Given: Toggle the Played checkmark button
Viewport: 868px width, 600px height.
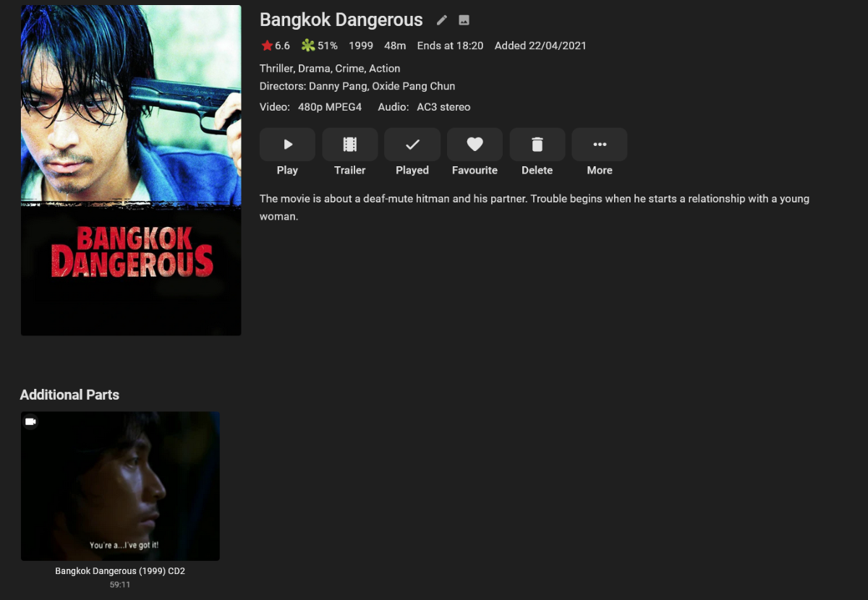Looking at the screenshot, I should click(412, 145).
